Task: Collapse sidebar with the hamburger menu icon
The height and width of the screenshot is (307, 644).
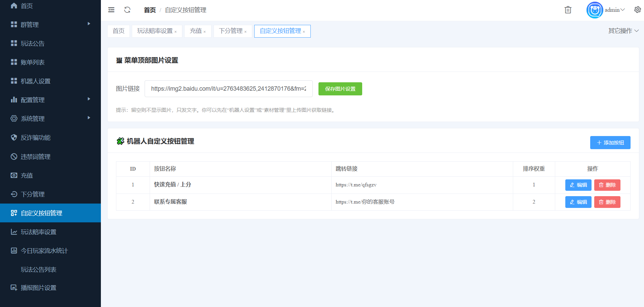Action: [x=111, y=10]
